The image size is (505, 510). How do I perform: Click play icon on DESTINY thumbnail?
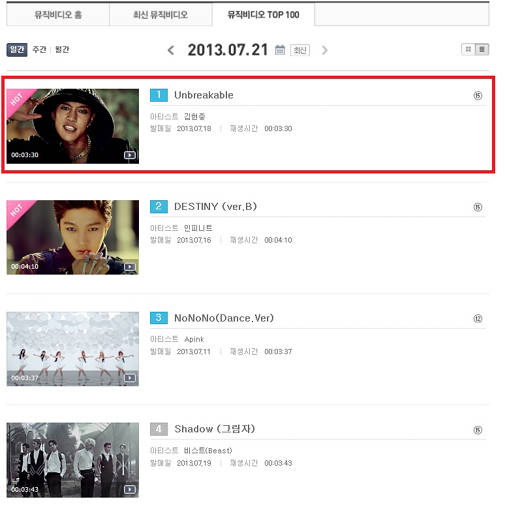pos(130,267)
